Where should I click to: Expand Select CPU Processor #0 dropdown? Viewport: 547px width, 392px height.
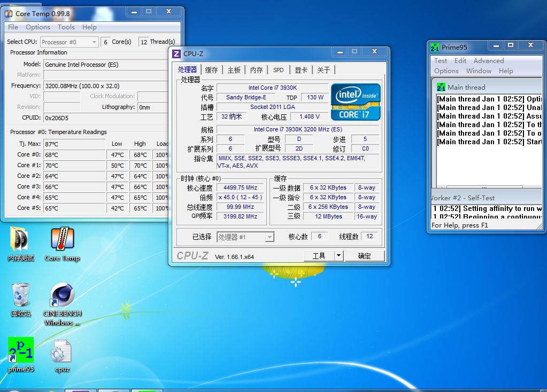(70, 42)
